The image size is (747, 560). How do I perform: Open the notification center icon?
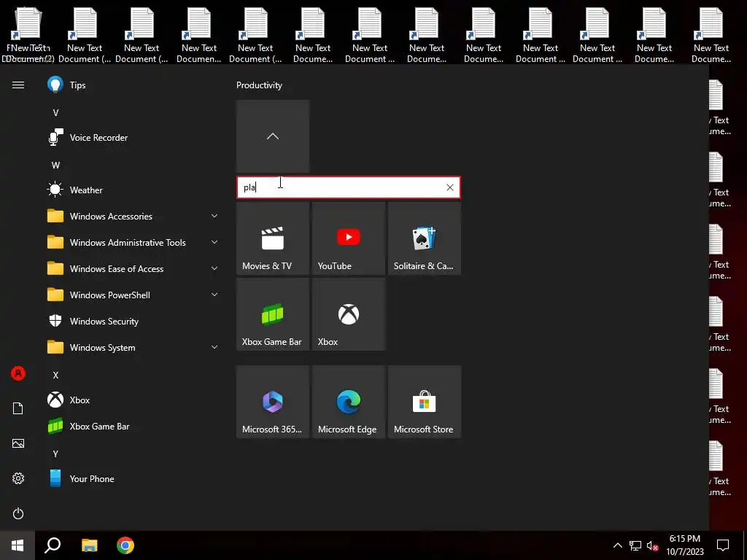point(723,545)
